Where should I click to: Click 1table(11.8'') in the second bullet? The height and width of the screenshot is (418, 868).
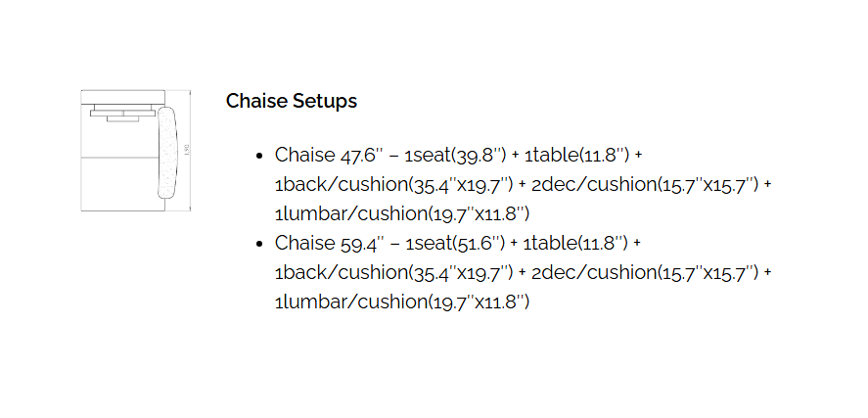click(575, 243)
